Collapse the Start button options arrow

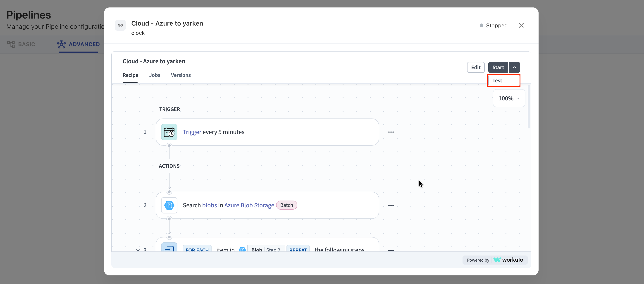(515, 67)
